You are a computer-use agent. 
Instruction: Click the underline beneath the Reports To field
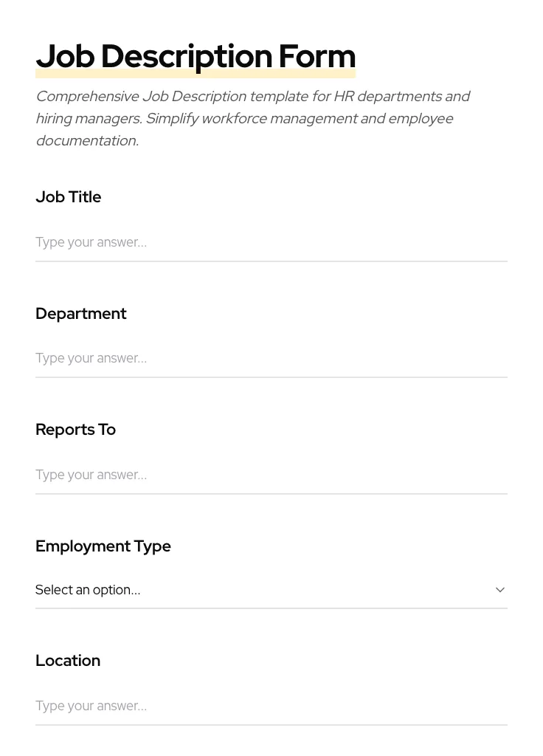271,493
